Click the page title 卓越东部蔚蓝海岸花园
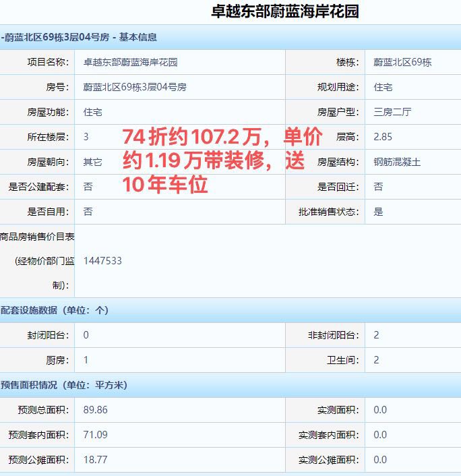 [x=284, y=11]
